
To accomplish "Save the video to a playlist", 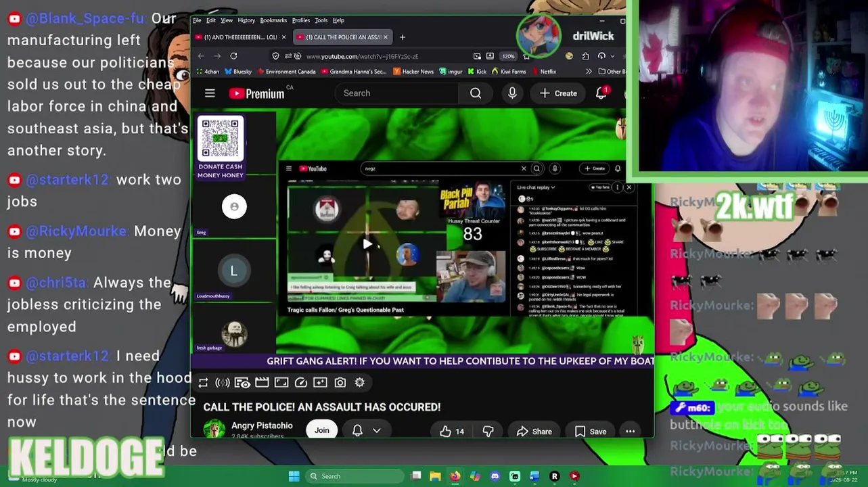I will click(x=591, y=432).
